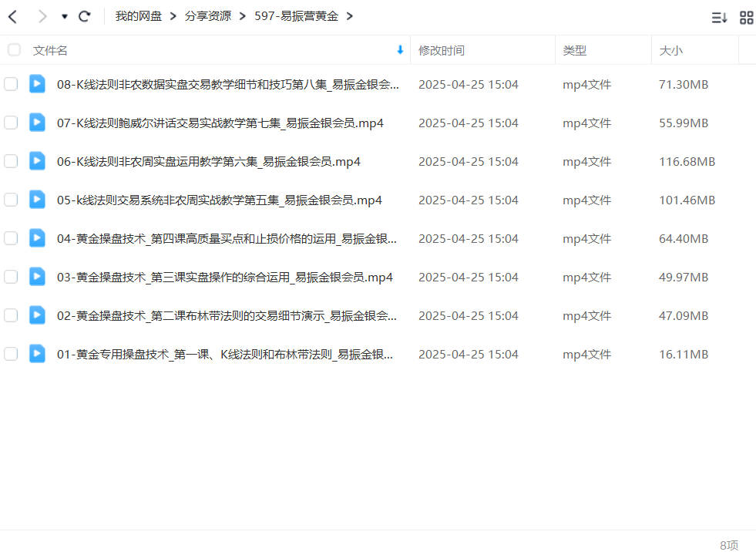
Task: Select file name 07-K线法则鲍威尔讲话交易实战教学第七集
Action: 220,123
